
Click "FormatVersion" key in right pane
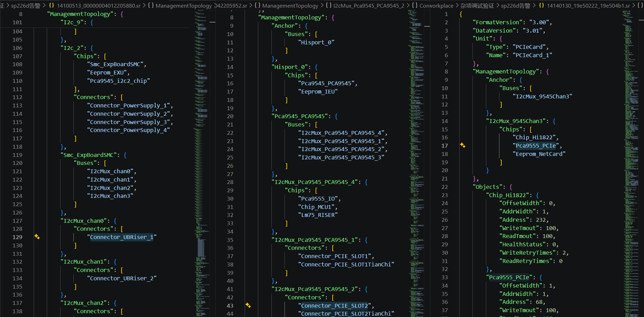[x=498, y=22]
